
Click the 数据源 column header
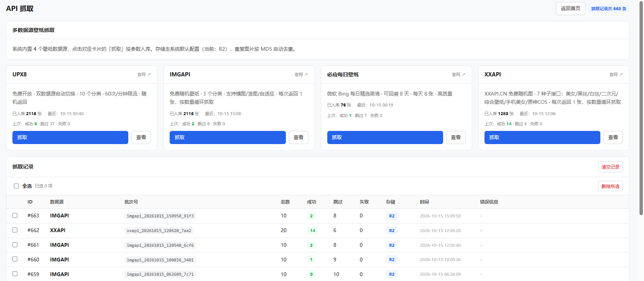point(57,202)
